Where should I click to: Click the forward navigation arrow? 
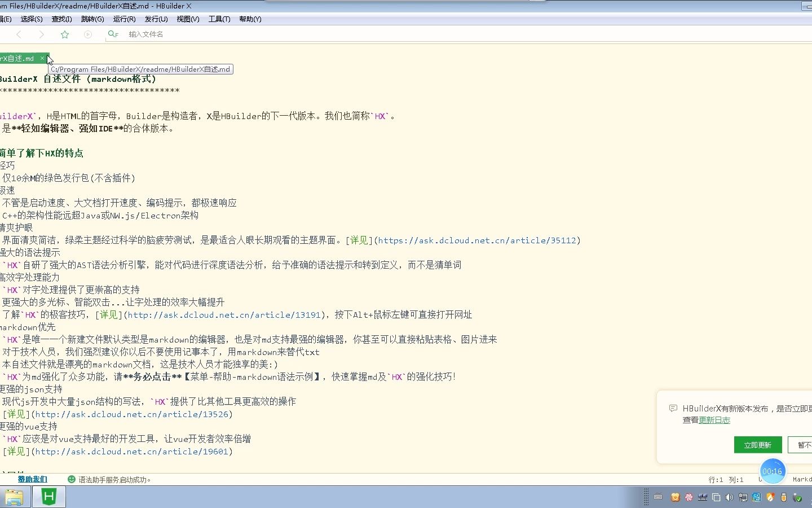point(42,34)
